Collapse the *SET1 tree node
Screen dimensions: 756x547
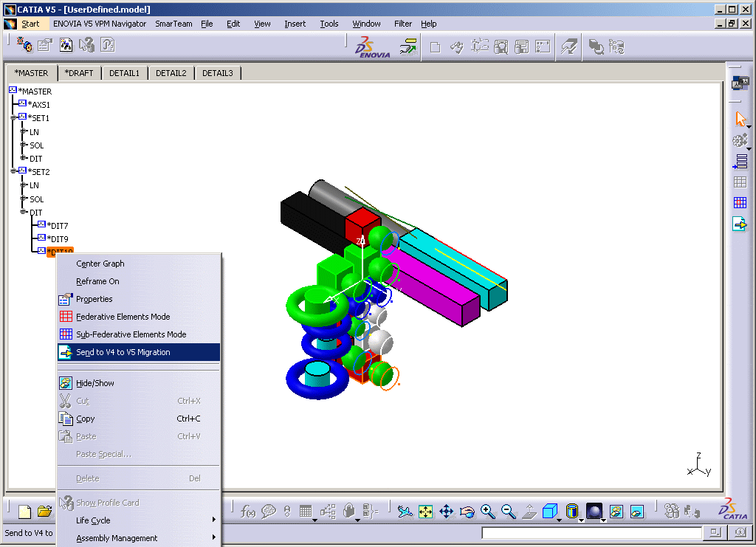point(14,118)
